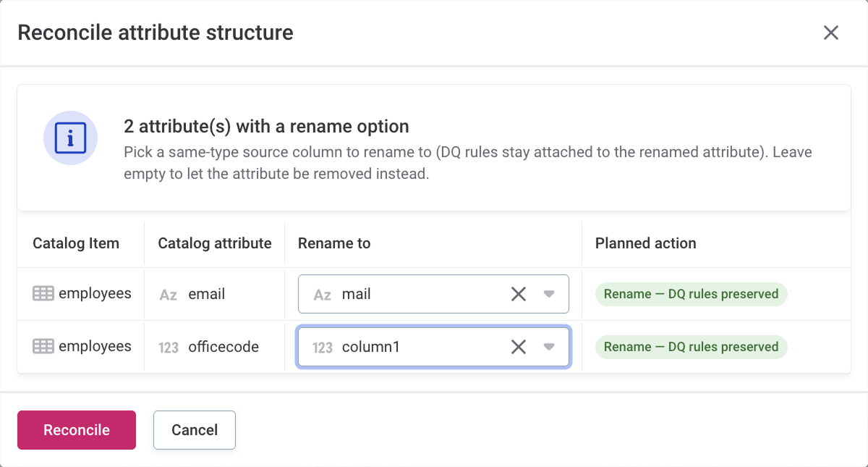This screenshot has height=467, width=868.
Task: Click the Az icon inside the mail dropdown
Action: 323,295
